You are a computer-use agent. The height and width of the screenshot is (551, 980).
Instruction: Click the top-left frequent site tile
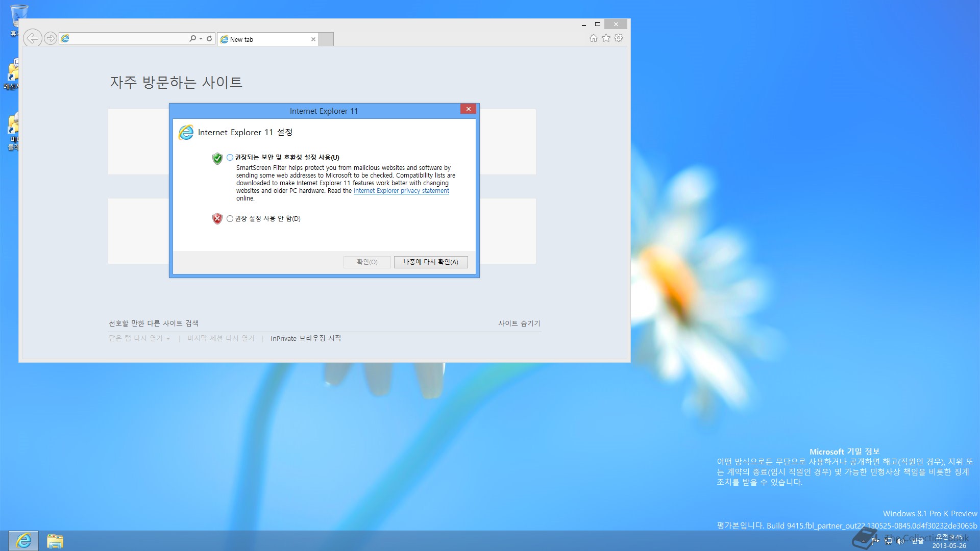coord(138,142)
